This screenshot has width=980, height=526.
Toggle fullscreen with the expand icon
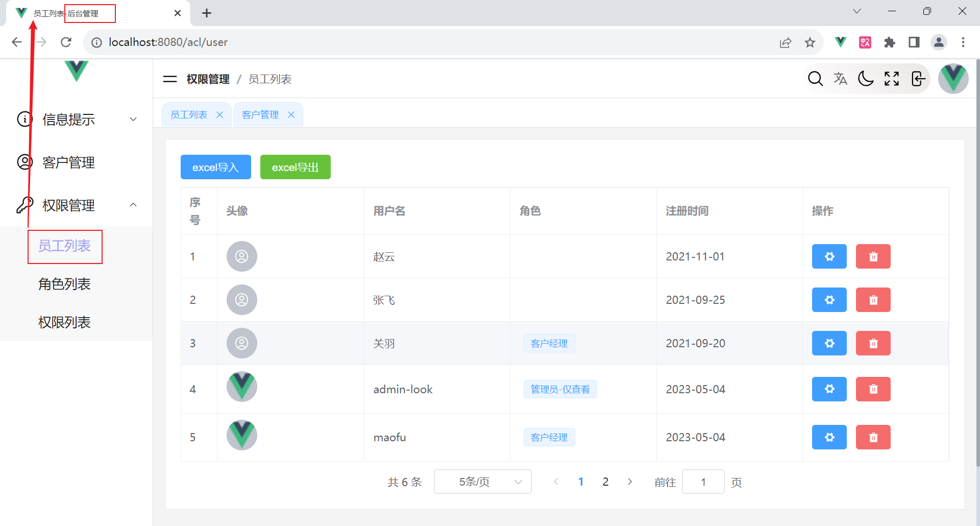(892, 79)
